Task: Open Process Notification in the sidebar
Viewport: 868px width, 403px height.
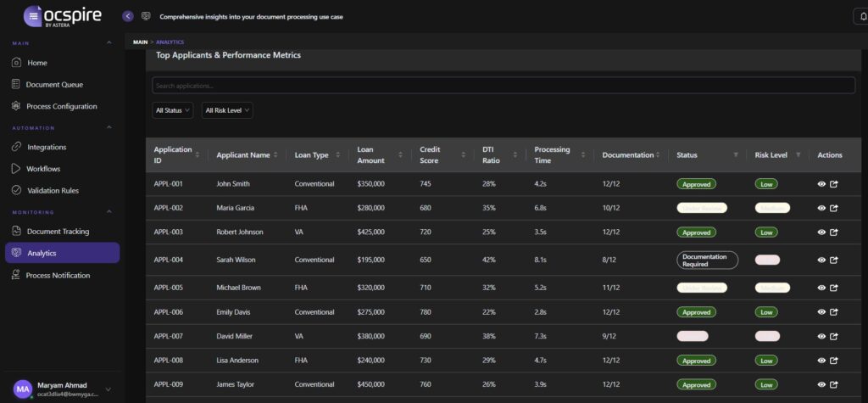Action: (x=62, y=275)
